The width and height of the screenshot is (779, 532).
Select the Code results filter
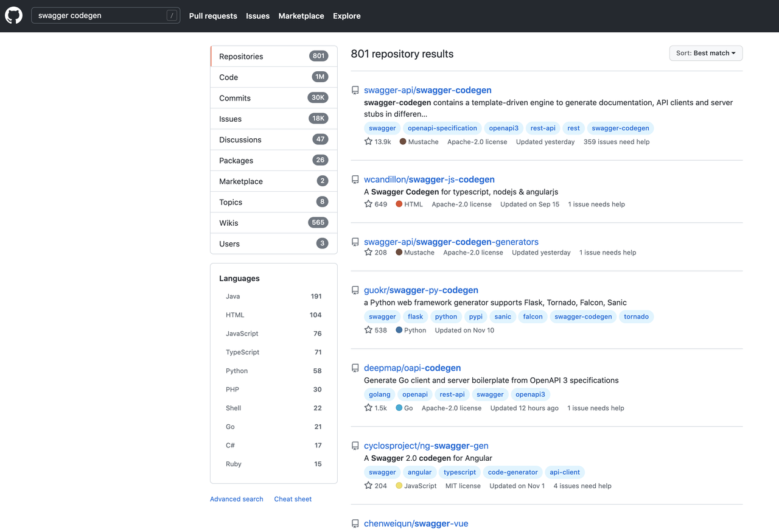[274, 77]
